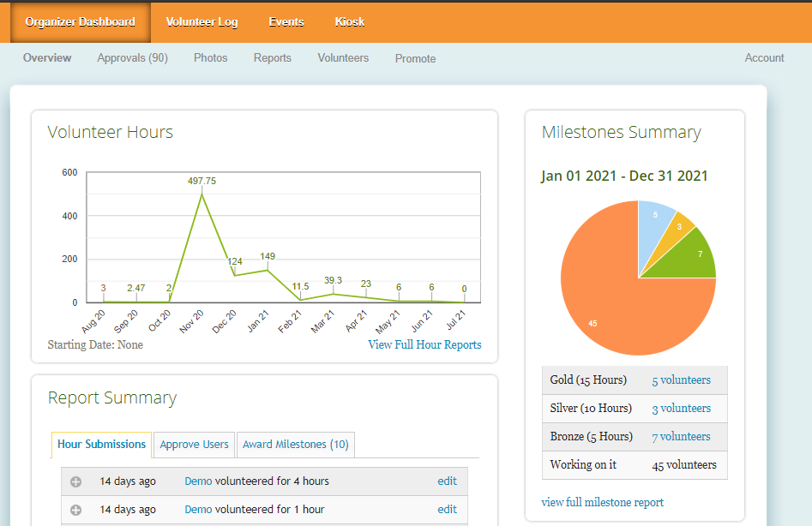The height and width of the screenshot is (526, 812).
Task: Click the orange pie chart segment
Action: pyautogui.click(x=617, y=308)
